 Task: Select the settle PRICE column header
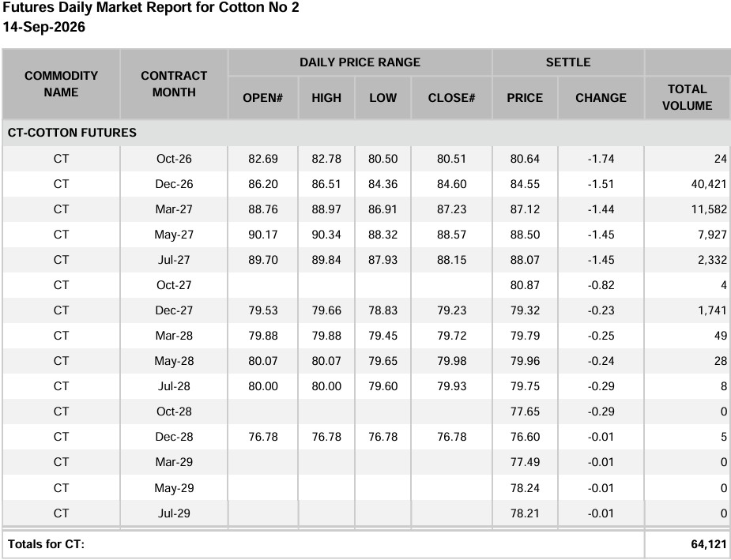[525, 98]
